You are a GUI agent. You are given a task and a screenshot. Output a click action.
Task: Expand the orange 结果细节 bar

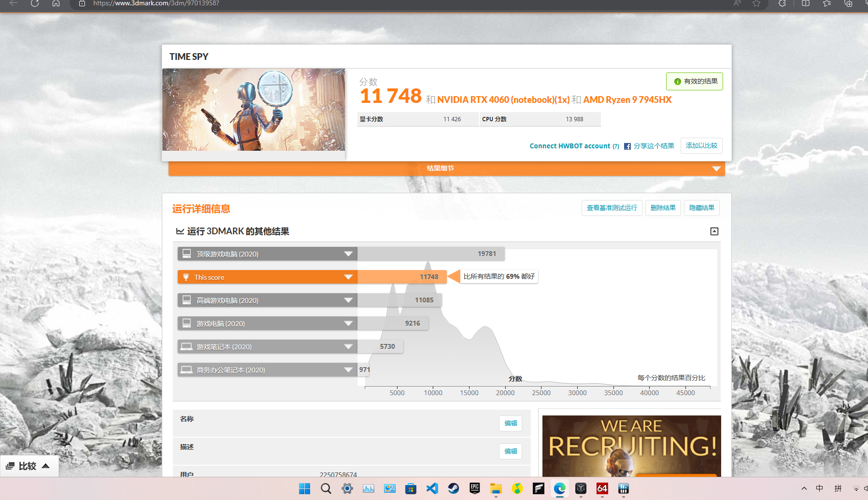(x=446, y=168)
